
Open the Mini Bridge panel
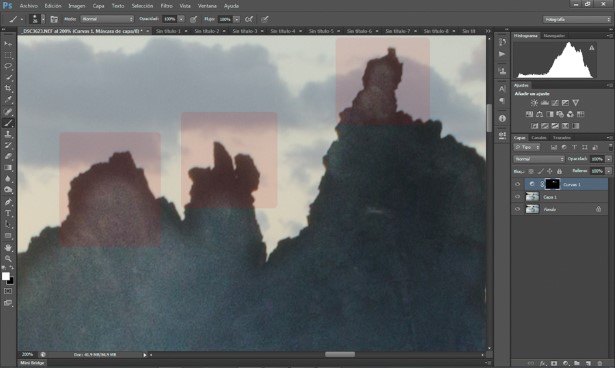pyautogui.click(x=32, y=363)
